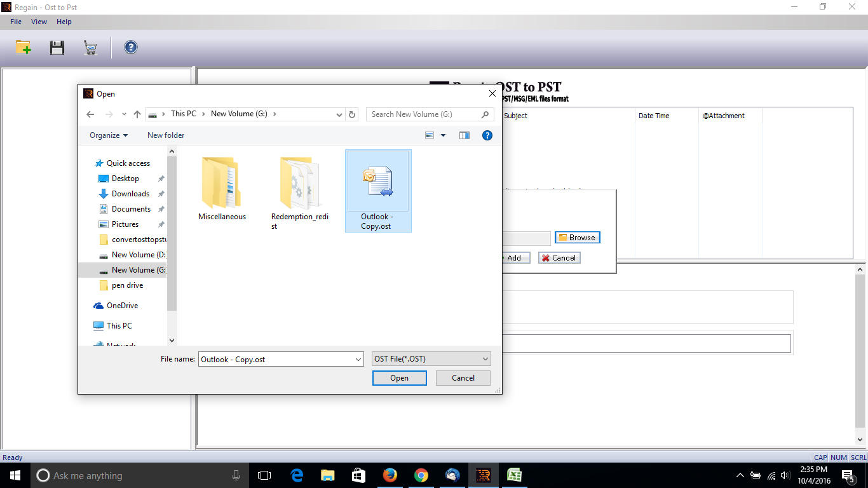Open help via blue question toolbar icon
The width and height of the screenshot is (868, 488).
[131, 47]
